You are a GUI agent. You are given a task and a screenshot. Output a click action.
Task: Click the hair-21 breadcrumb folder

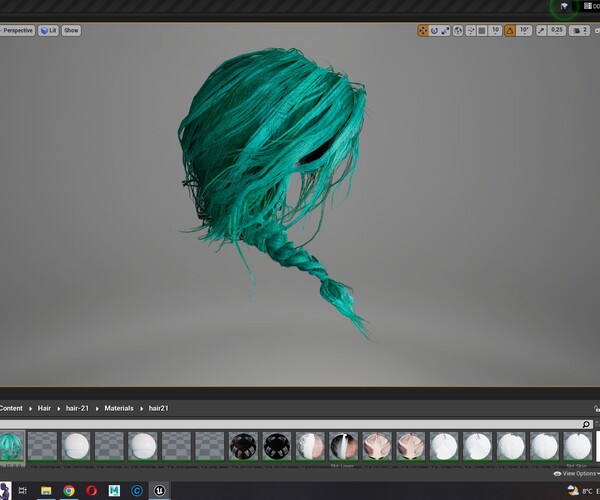coord(77,408)
